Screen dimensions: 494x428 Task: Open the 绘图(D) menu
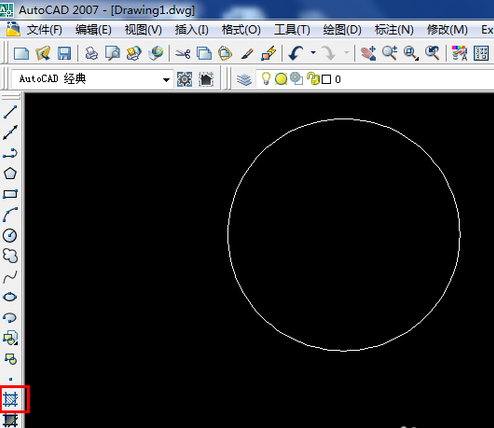pyautogui.click(x=342, y=30)
